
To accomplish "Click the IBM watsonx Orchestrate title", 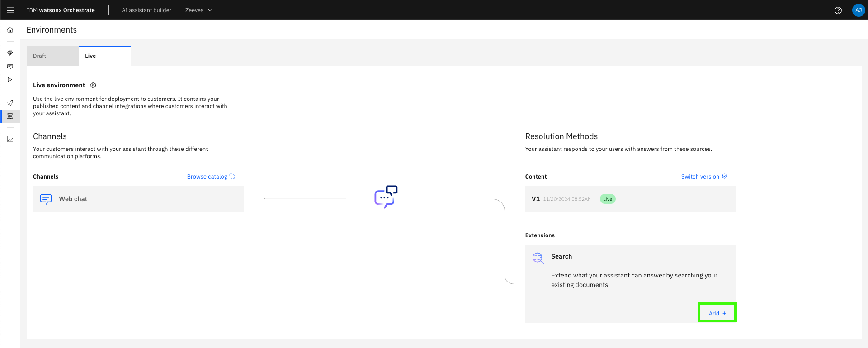I will (x=61, y=10).
